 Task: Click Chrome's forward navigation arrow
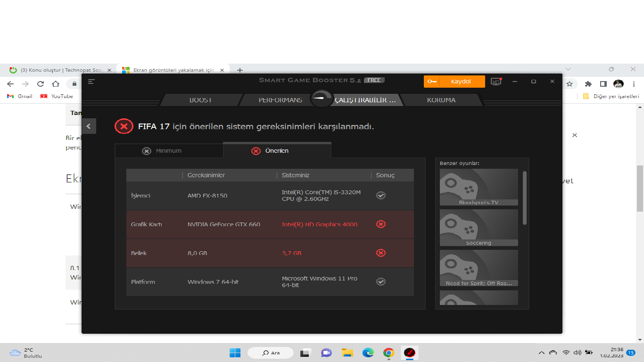[x=25, y=84]
